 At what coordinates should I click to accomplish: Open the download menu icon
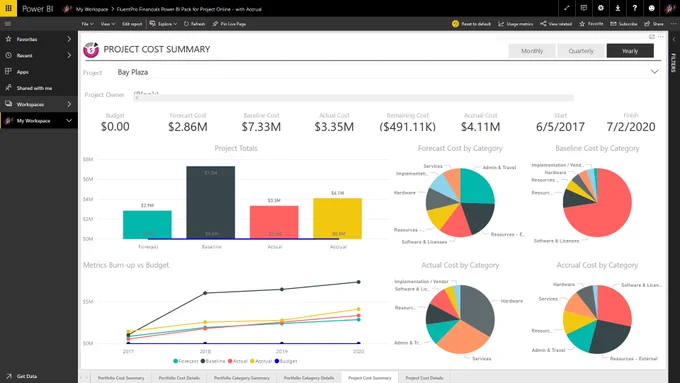(618, 8)
